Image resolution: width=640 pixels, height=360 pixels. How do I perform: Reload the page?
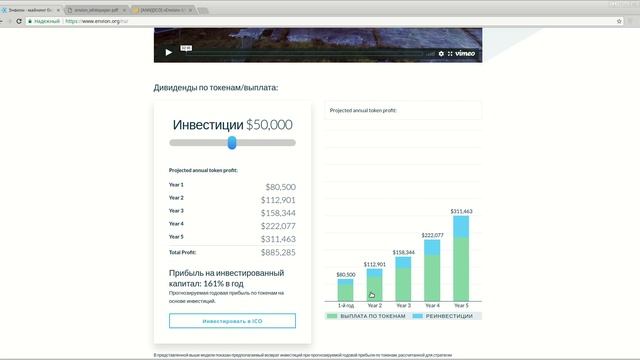[19, 21]
